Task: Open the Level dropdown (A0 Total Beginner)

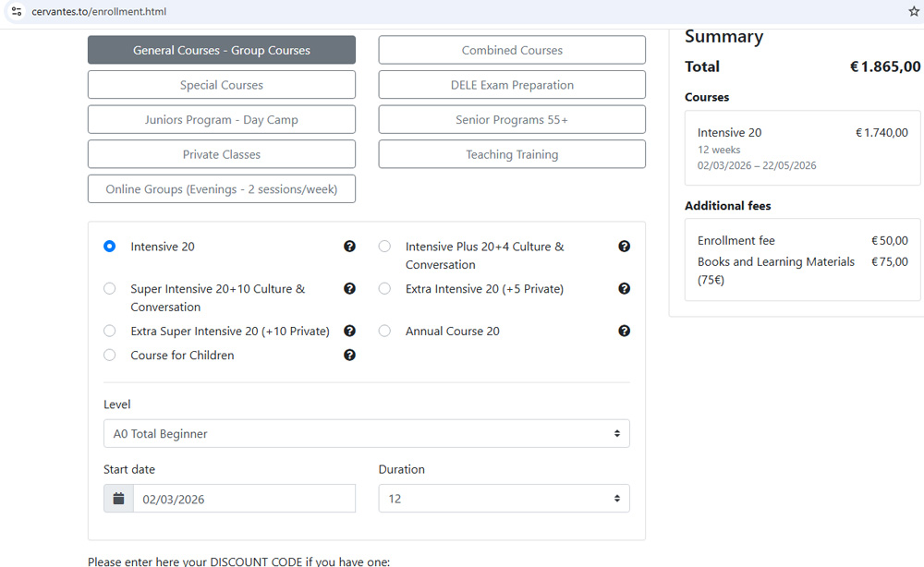Action: pos(367,433)
